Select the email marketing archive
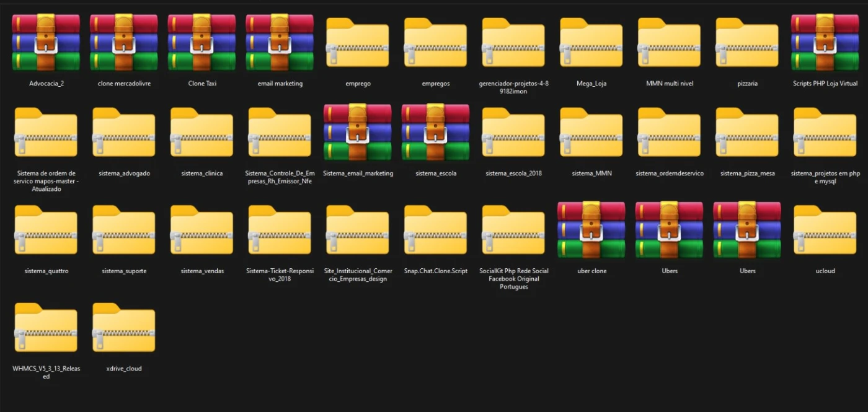 tap(280, 43)
